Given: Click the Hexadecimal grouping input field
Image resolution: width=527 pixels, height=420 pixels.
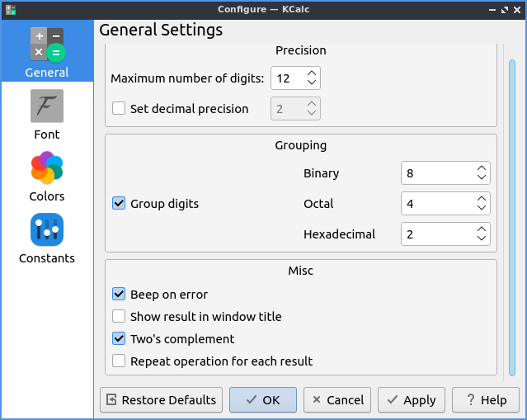Looking at the screenshot, I should click(x=437, y=234).
